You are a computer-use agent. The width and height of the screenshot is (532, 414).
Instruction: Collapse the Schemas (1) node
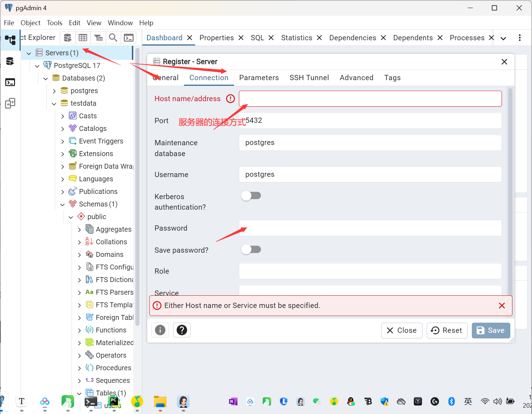[x=63, y=204]
